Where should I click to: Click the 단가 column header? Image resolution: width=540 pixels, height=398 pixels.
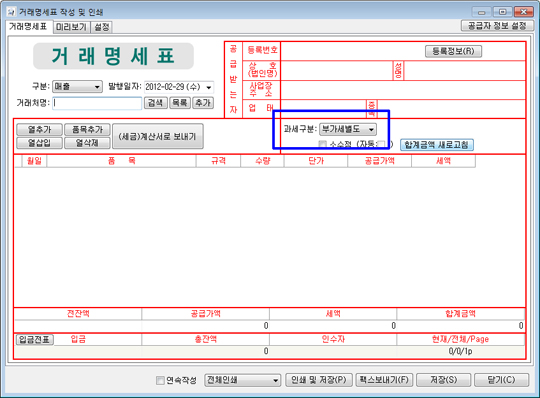pyautogui.click(x=316, y=161)
